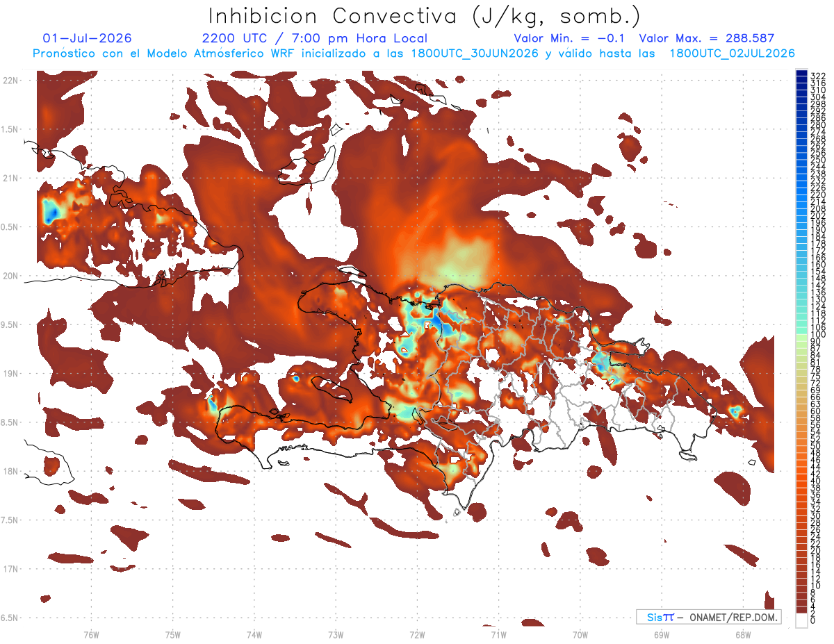Click the ONAMET/REP.DOM. logo box
The height and width of the screenshot is (644, 834).
[708, 617]
